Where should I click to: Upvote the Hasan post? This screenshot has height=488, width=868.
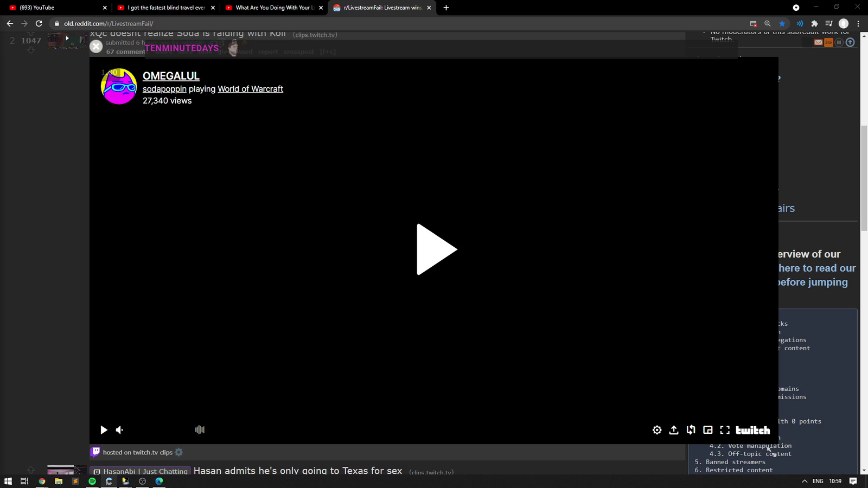[x=31, y=470]
